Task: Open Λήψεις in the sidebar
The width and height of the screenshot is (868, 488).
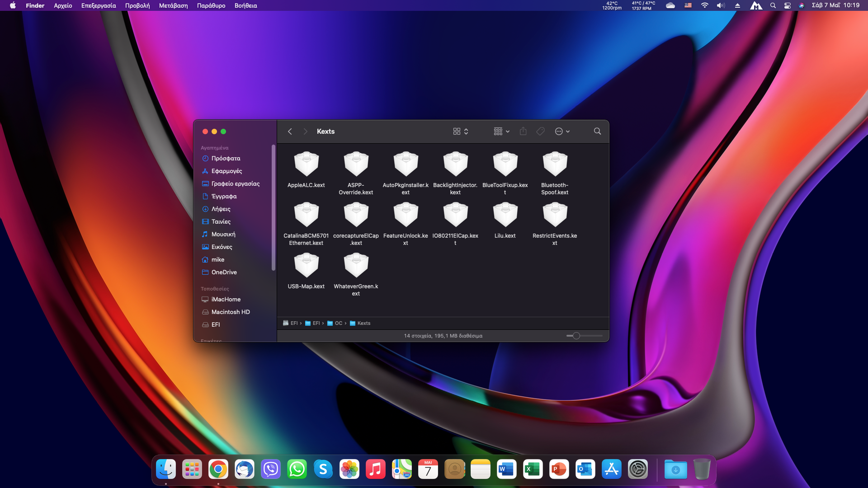Action: 221,209
